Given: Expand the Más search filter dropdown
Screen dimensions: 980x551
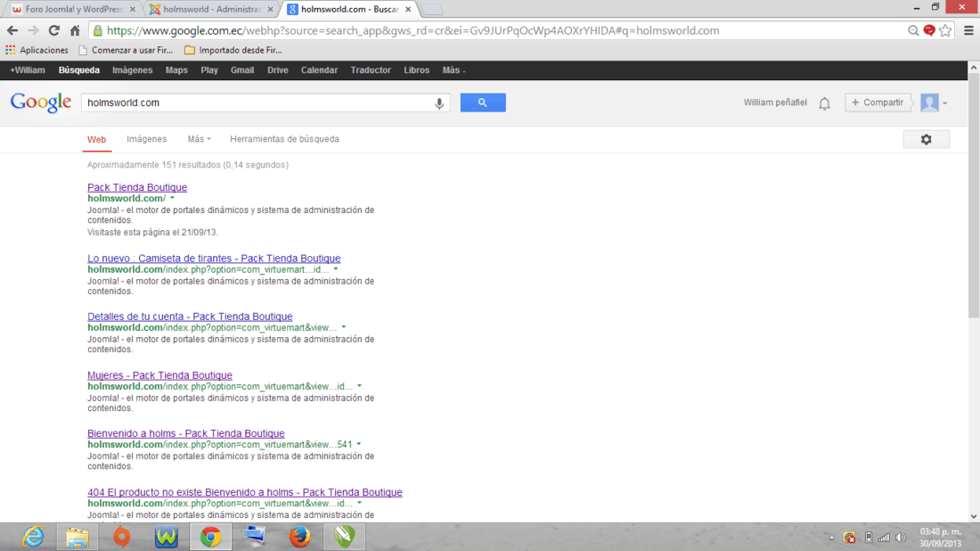Looking at the screenshot, I should (199, 139).
